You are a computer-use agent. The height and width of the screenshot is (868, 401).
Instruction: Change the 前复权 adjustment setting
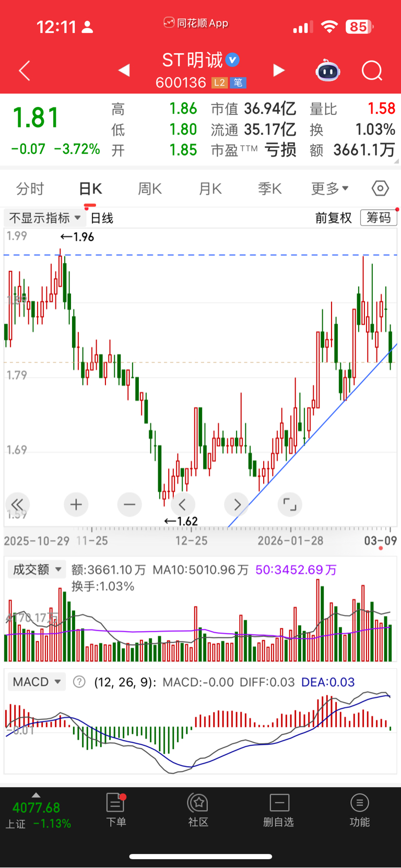[x=334, y=218]
